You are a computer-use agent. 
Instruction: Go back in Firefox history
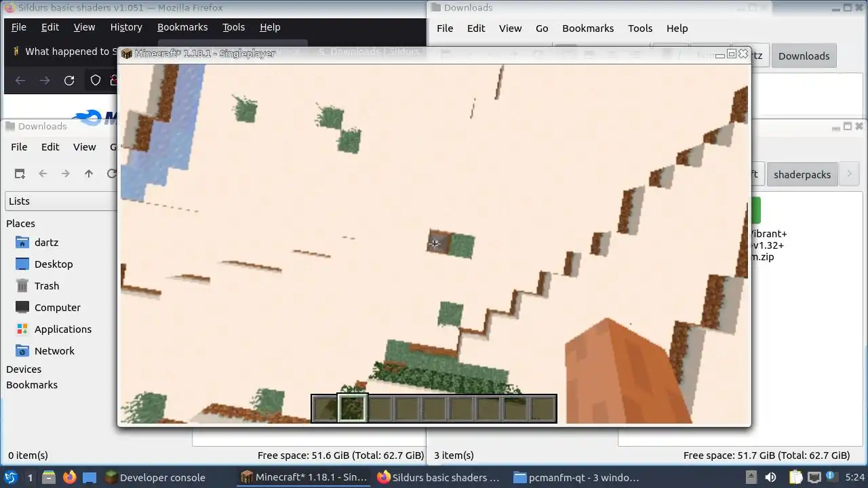pyautogui.click(x=20, y=81)
